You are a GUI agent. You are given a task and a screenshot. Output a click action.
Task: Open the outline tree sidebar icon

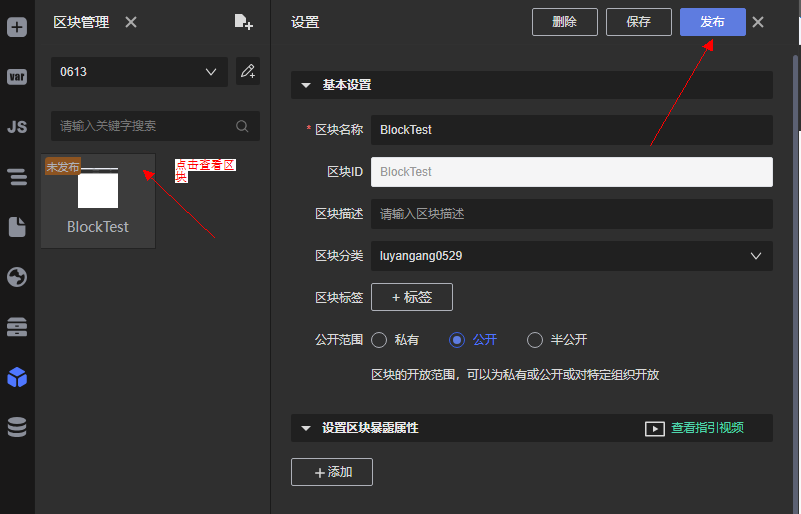[x=17, y=177]
